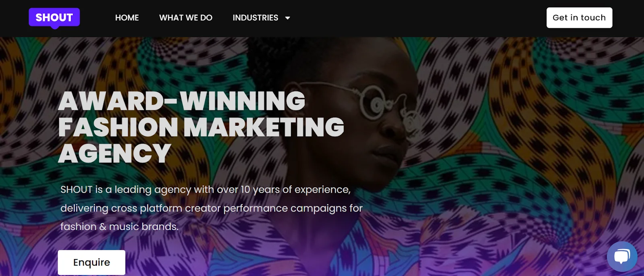Select the Enquire call-to-action
The width and height of the screenshot is (644, 276).
pyautogui.click(x=91, y=262)
